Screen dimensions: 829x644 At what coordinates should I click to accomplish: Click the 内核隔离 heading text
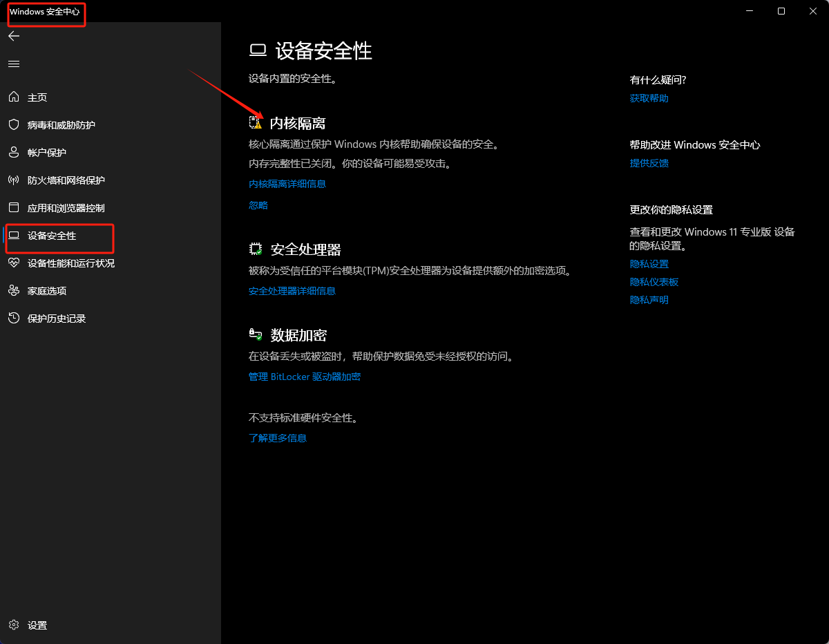pos(298,123)
